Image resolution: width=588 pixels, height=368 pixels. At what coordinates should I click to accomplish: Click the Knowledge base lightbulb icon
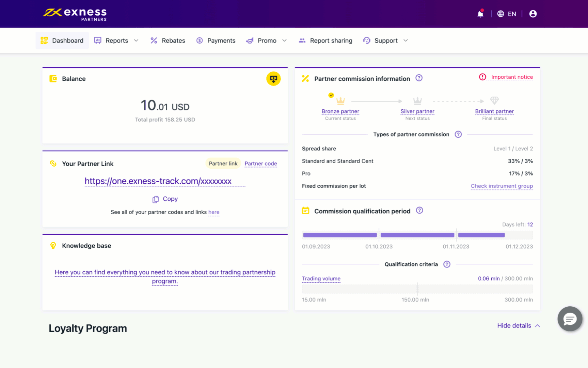click(x=53, y=246)
